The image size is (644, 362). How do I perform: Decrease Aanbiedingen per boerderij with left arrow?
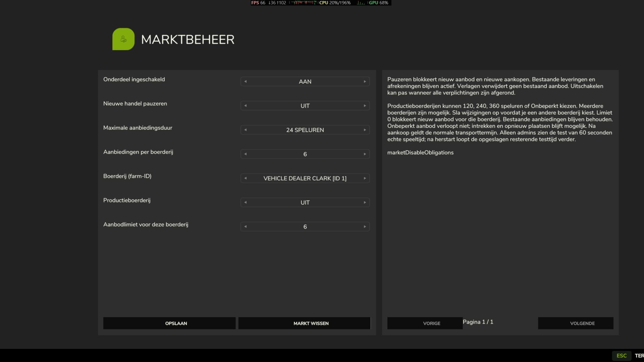(x=246, y=154)
